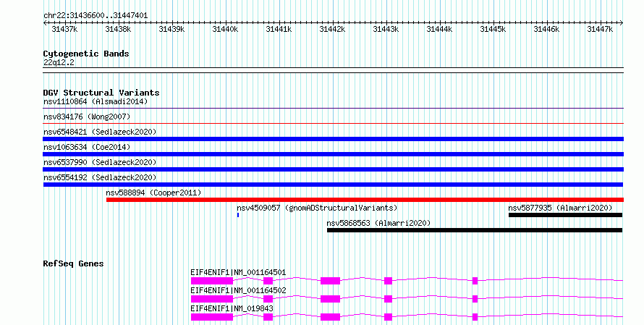Click ruler tick label 31442k

[332, 30]
